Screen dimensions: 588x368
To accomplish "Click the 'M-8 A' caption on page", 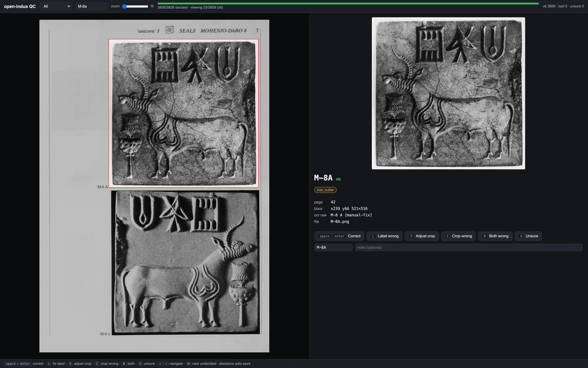I will pyautogui.click(x=102, y=187).
